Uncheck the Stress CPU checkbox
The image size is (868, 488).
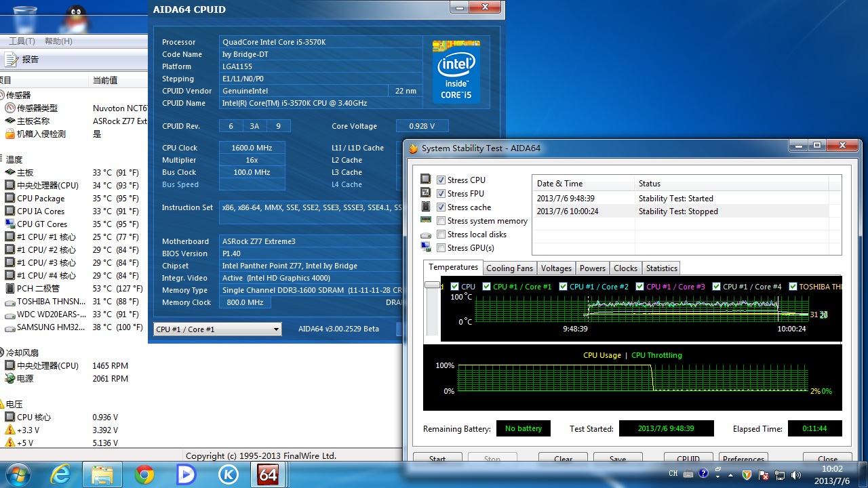pyautogui.click(x=441, y=180)
